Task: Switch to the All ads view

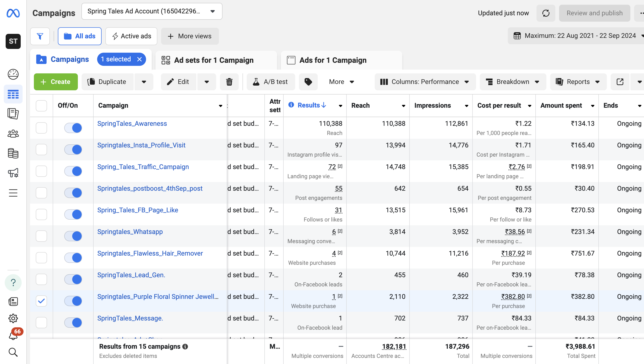Action: tap(80, 36)
